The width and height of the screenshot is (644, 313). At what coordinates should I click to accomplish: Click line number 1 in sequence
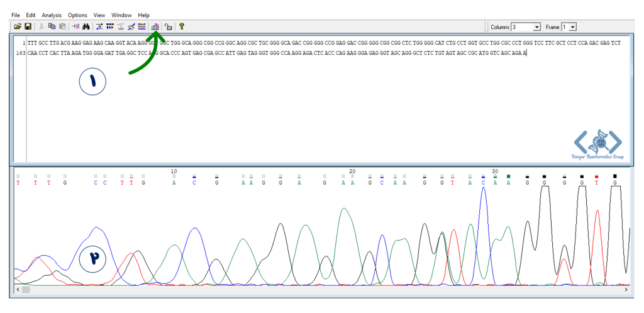coord(24,43)
